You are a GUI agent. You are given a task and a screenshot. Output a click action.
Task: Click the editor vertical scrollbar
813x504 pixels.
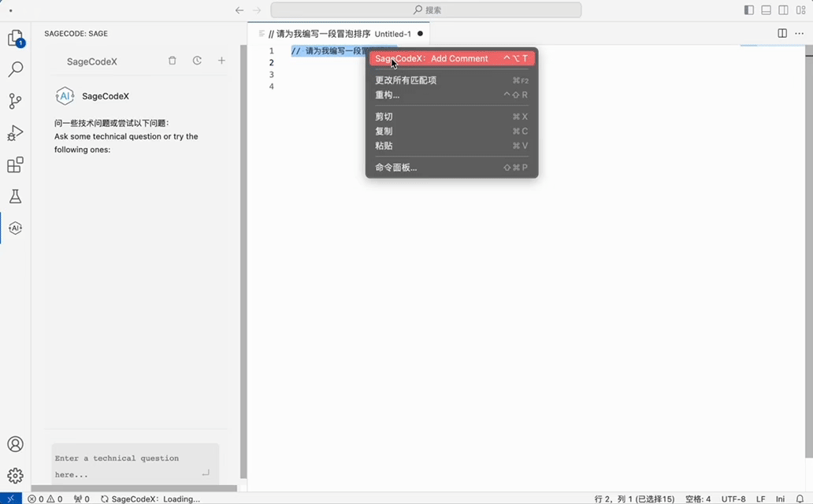tap(809, 251)
